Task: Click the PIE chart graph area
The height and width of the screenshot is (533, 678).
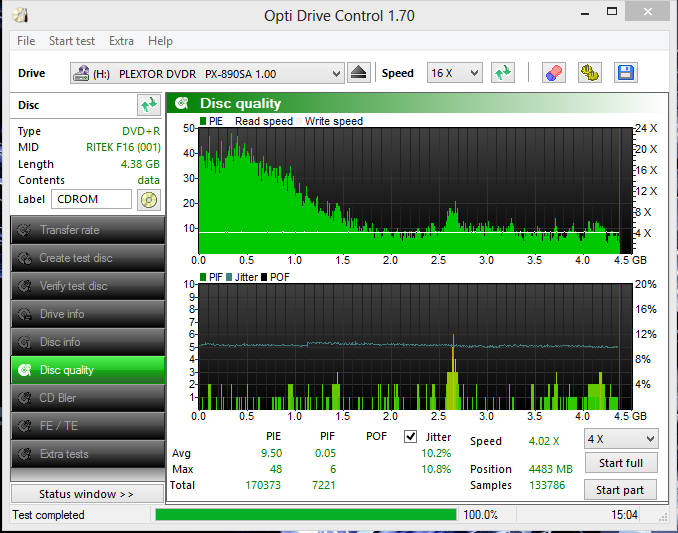Action: pos(415,191)
